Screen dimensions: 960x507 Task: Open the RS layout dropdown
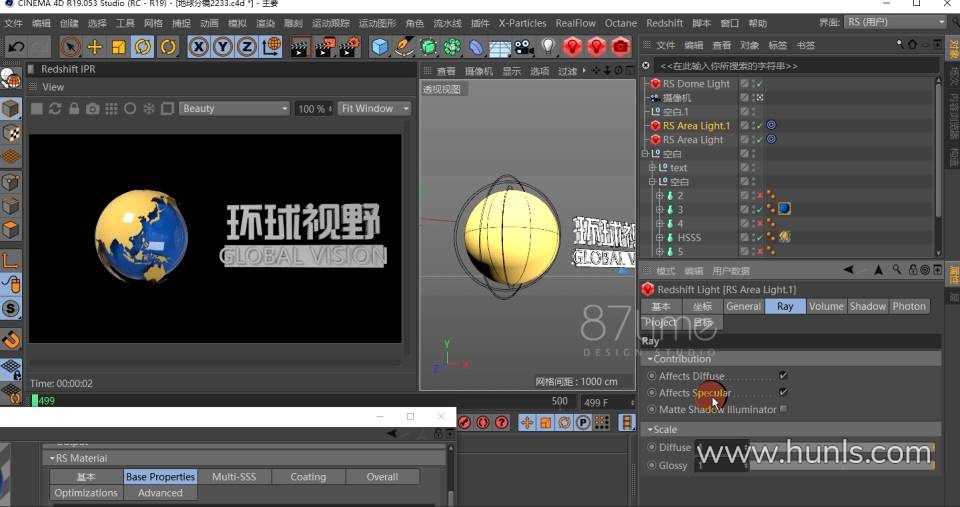[895, 22]
